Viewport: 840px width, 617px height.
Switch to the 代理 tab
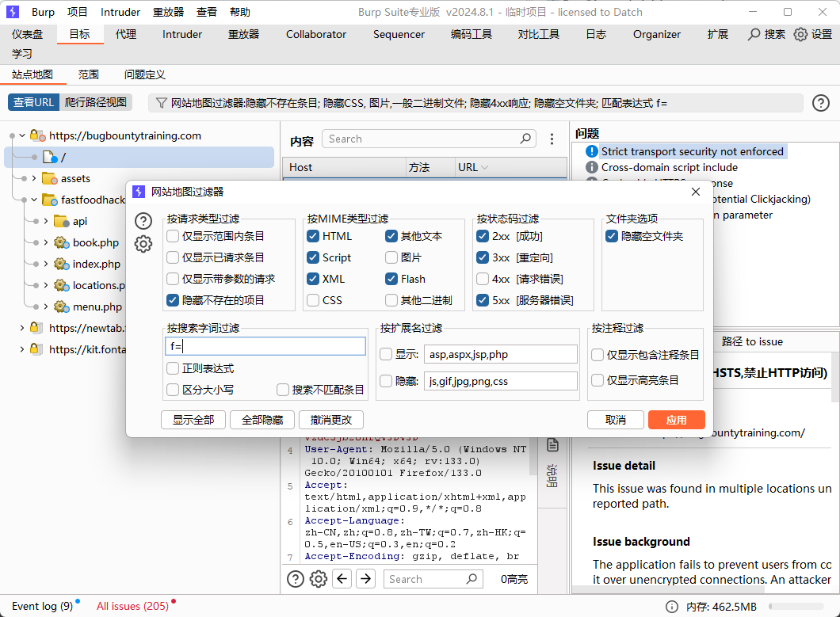tap(126, 34)
